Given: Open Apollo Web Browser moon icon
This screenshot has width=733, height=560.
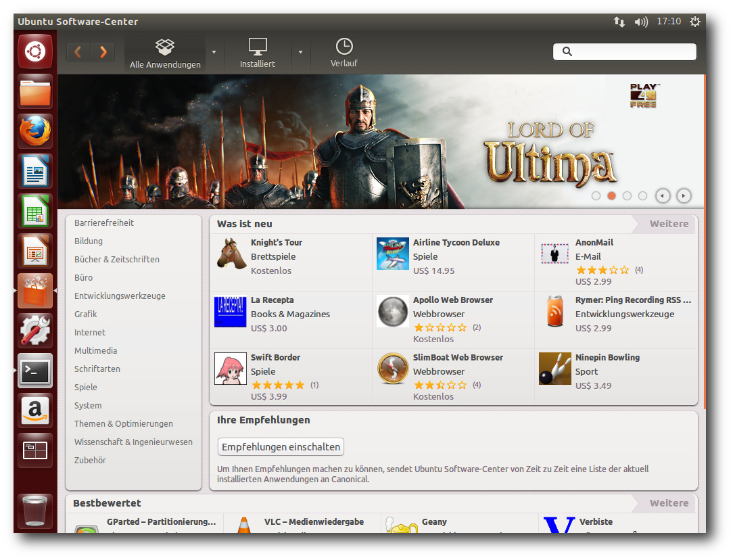Looking at the screenshot, I should (393, 311).
